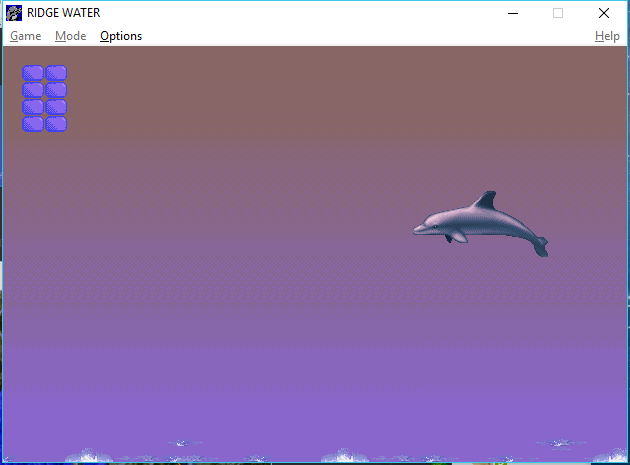Close the RIDGE WATER window
630x465 pixels.
[x=603, y=13]
